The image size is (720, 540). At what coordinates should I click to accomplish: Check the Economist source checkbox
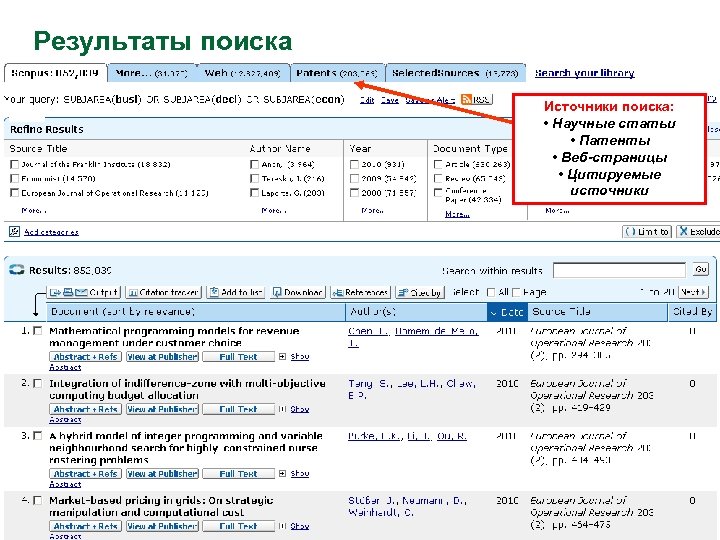14,179
